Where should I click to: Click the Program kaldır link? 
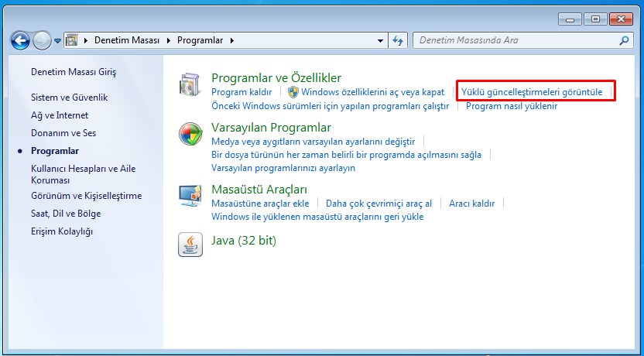point(241,92)
